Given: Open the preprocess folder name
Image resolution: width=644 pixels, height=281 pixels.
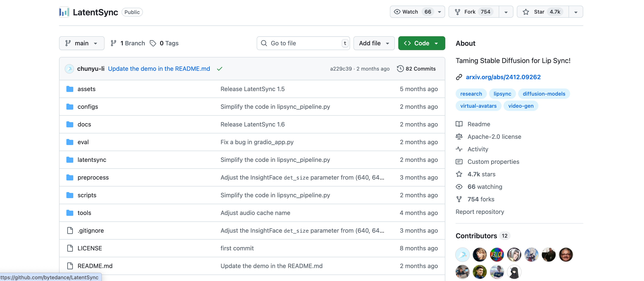Looking at the screenshot, I should [x=93, y=177].
